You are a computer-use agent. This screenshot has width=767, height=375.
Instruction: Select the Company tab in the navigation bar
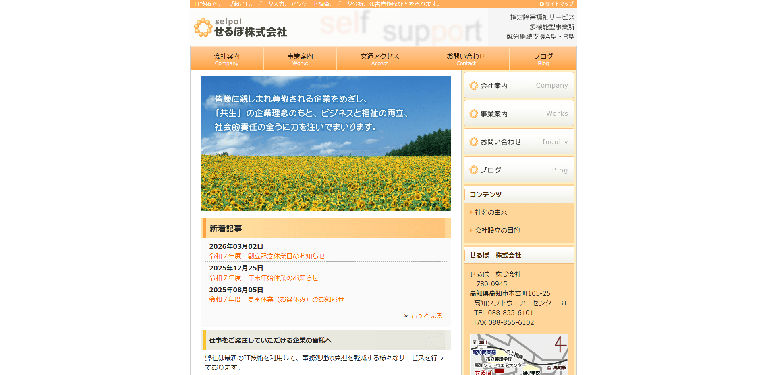tap(226, 59)
